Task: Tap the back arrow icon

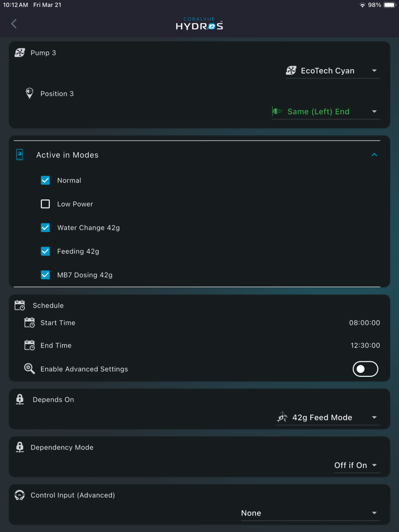Action: (x=14, y=24)
